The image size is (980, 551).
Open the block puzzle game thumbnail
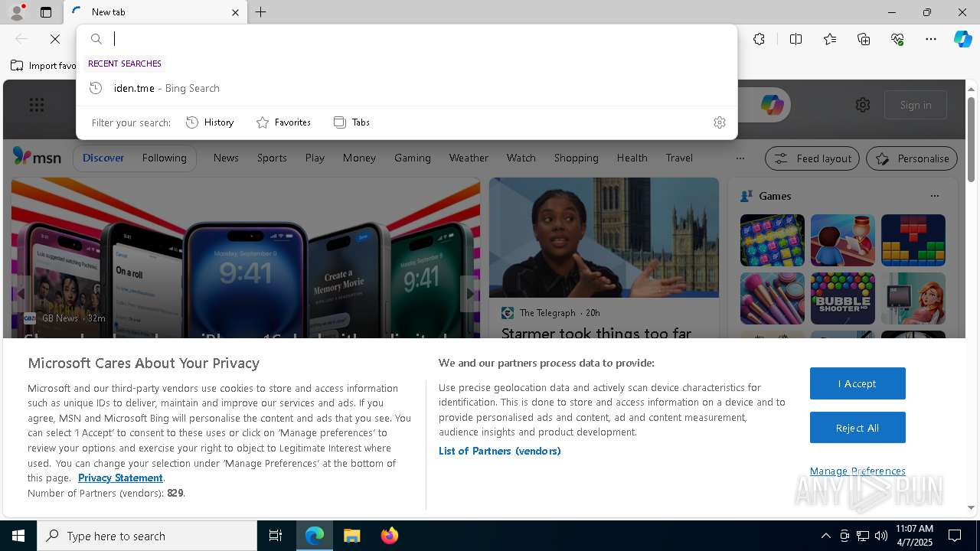(913, 240)
